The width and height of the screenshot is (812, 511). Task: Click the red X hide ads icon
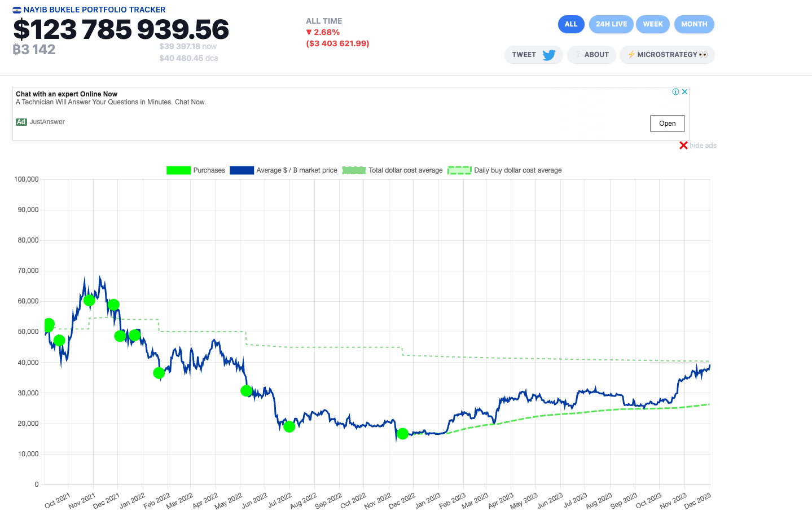683,146
